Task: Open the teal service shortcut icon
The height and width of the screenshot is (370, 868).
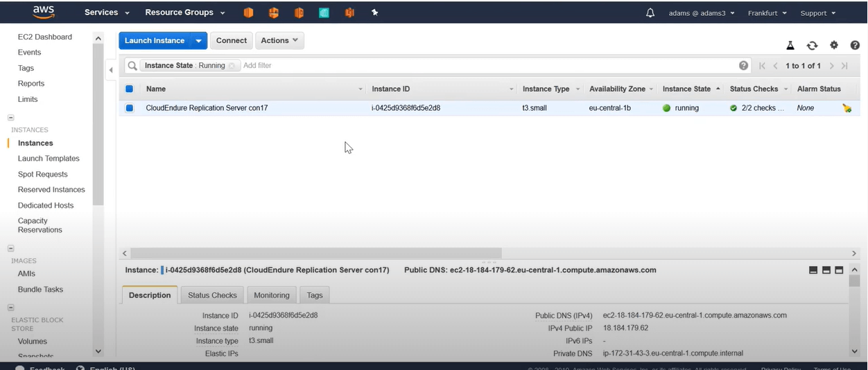Action: 324,12
